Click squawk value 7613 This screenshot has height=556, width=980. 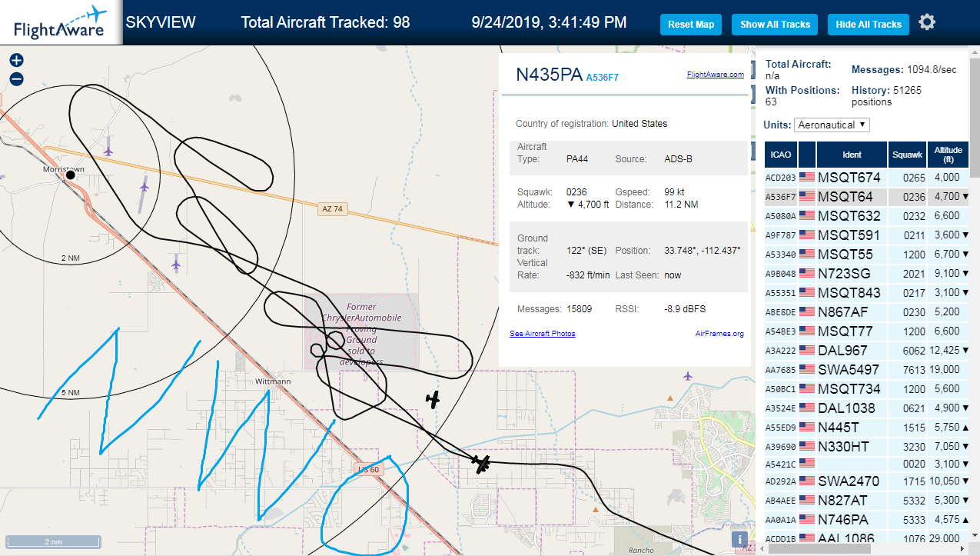click(907, 370)
